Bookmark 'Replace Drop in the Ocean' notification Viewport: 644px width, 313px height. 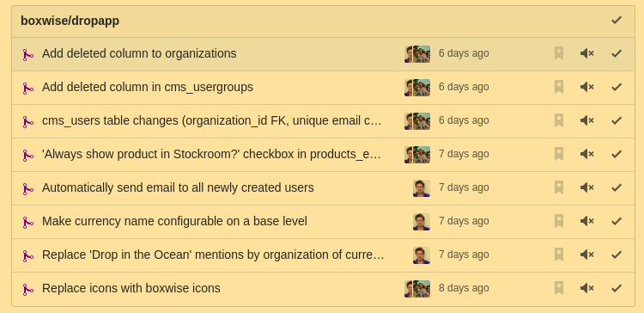click(559, 255)
